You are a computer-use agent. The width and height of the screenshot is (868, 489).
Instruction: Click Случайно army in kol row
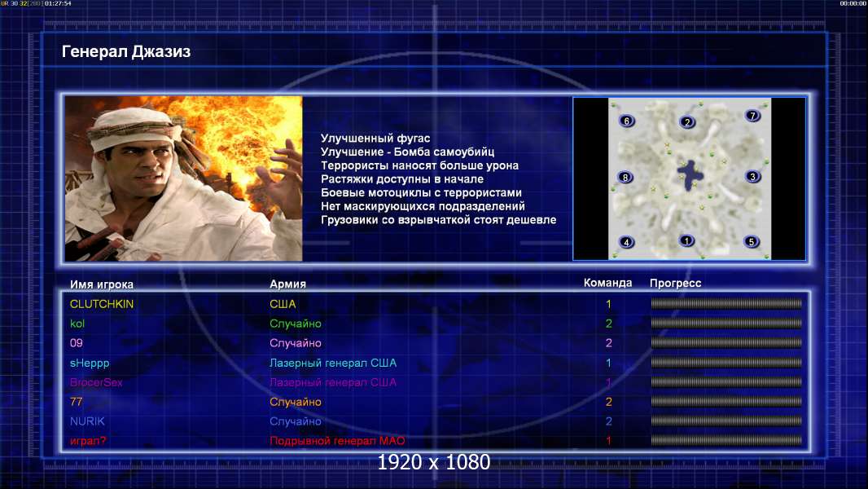tap(296, 324)
